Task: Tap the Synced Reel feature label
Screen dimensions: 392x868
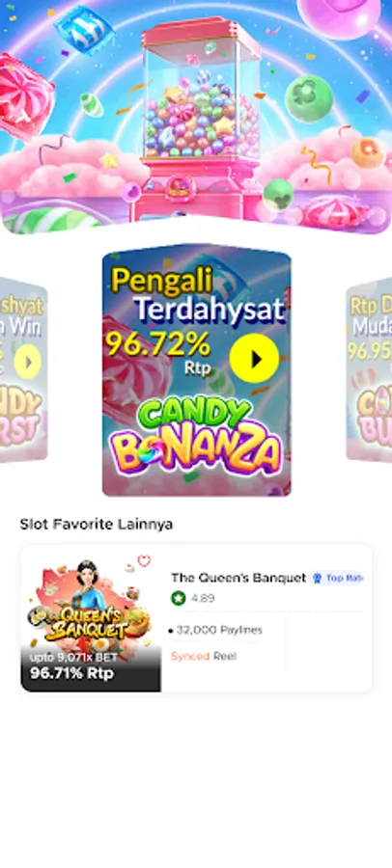Action: tap(204, 657)
